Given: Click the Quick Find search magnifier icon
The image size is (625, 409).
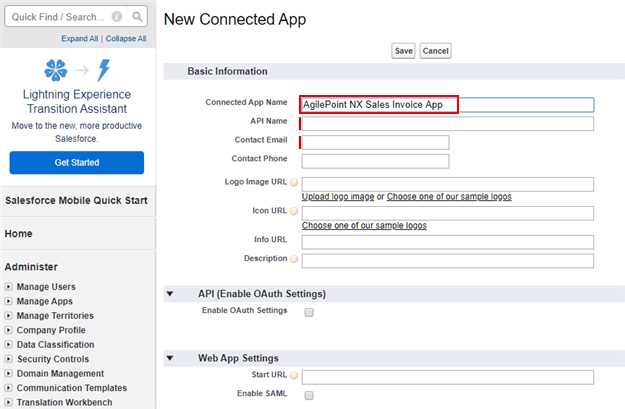Looking at the screenshot, I should coord(137,17).
